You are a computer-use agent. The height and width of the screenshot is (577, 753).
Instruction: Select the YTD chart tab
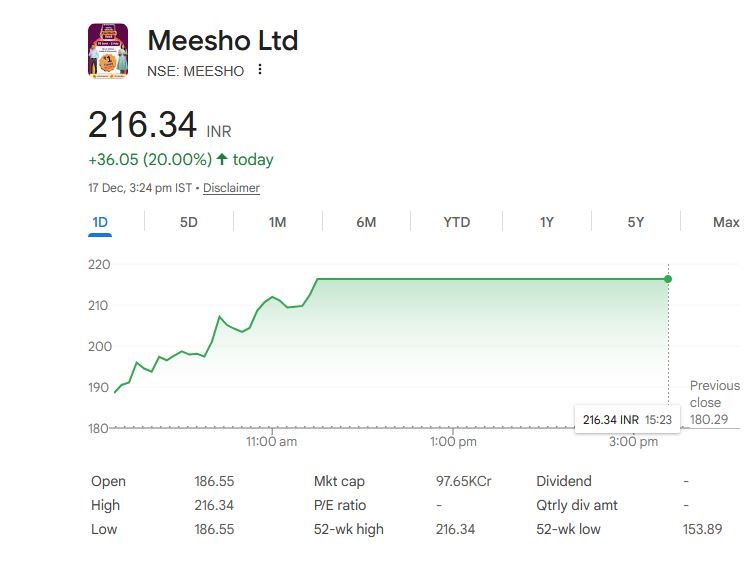pyautogui.click(x=456, y=222)
